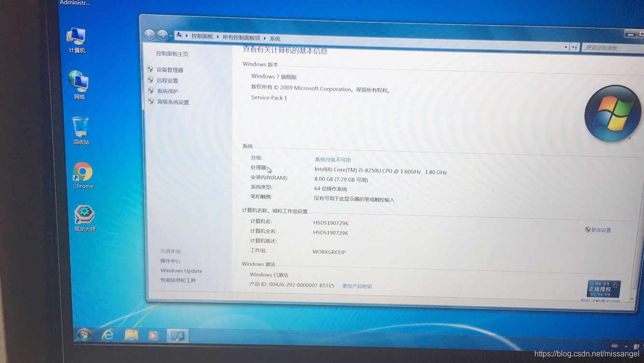644x363 pixels.
Task: Open the file explorer folder on taskbar
Action: [131, 335]
